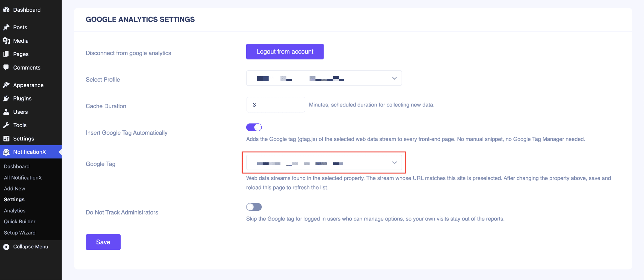The width and height of the screenshot is (644, 280).
Task: Click the 'Adds the Google tag (gtag.js)' description
Action: [416, 139]
